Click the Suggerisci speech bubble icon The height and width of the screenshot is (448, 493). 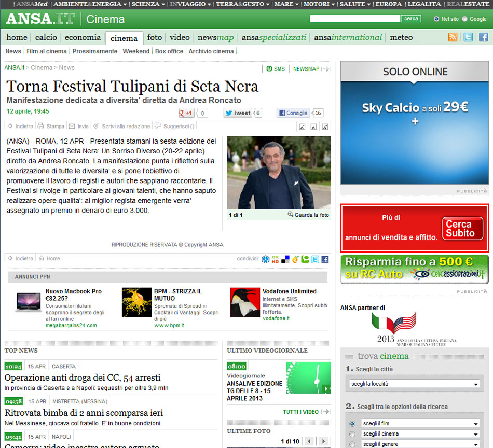[x=158, y=125]
